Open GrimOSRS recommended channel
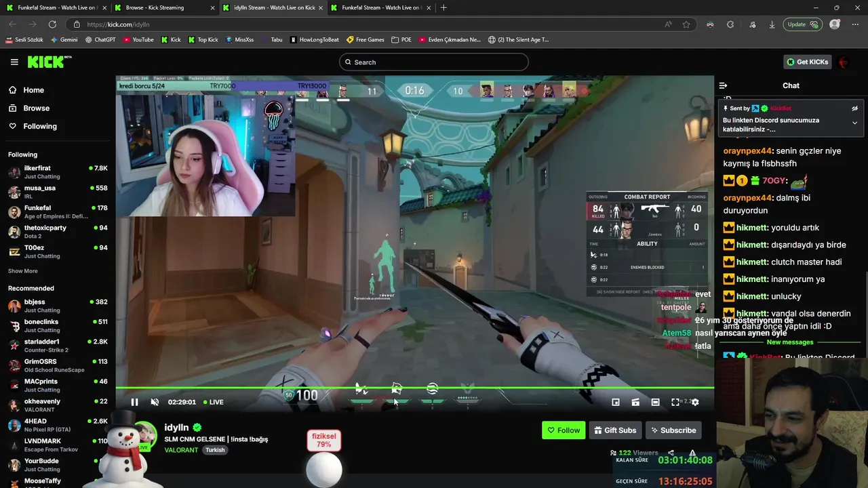The width and height of the screenshot is (868, 488). pos(58,365)
